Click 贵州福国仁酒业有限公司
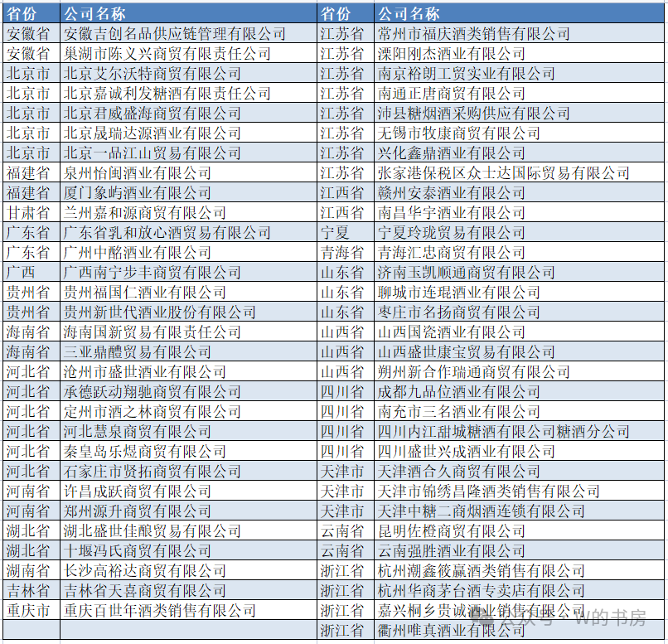This screenshot has height=644, width=668. 188,292
